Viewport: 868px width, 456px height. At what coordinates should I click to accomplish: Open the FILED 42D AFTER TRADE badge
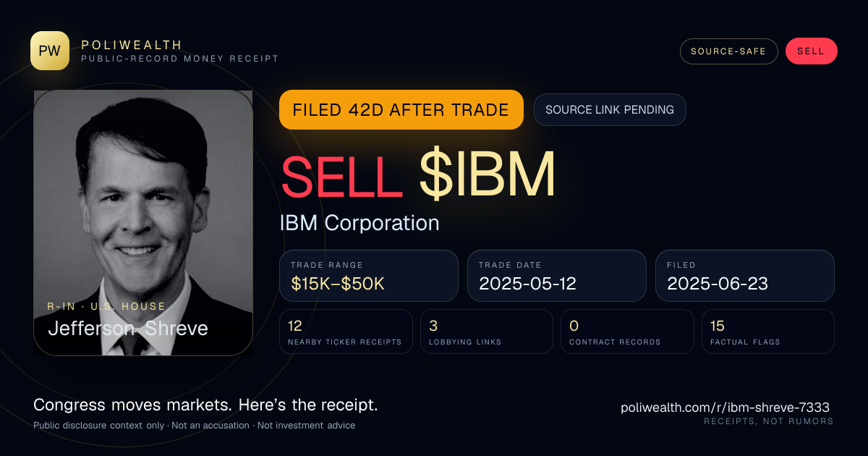click(401, 110)
